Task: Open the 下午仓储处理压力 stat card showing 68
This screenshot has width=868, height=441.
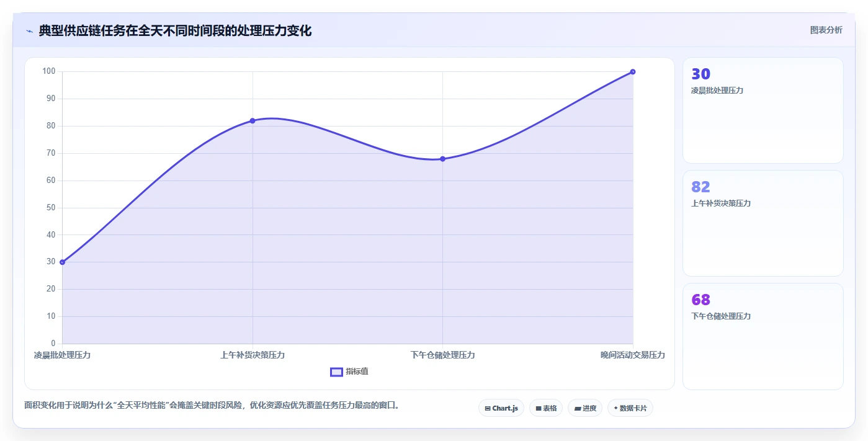Action: [763, 336]
